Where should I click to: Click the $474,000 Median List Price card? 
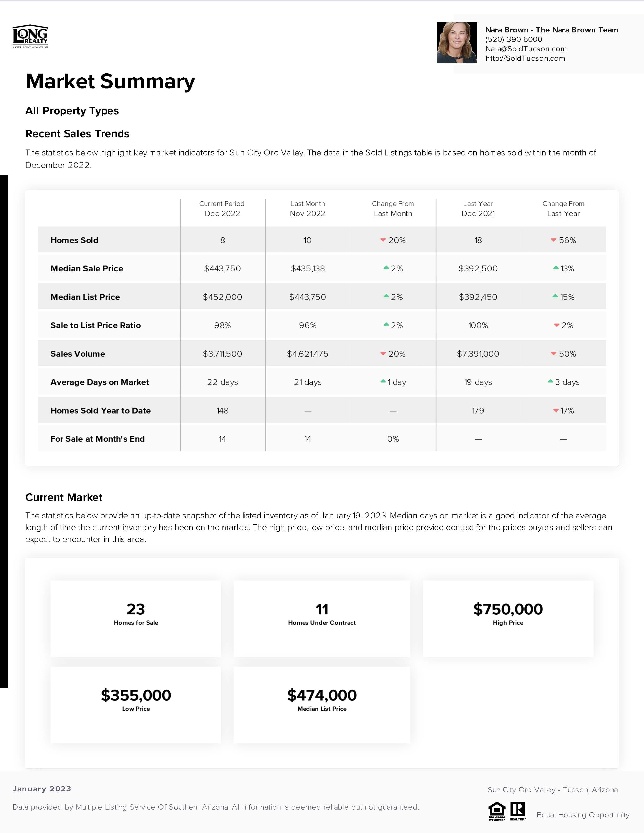[x=322, y=705]
